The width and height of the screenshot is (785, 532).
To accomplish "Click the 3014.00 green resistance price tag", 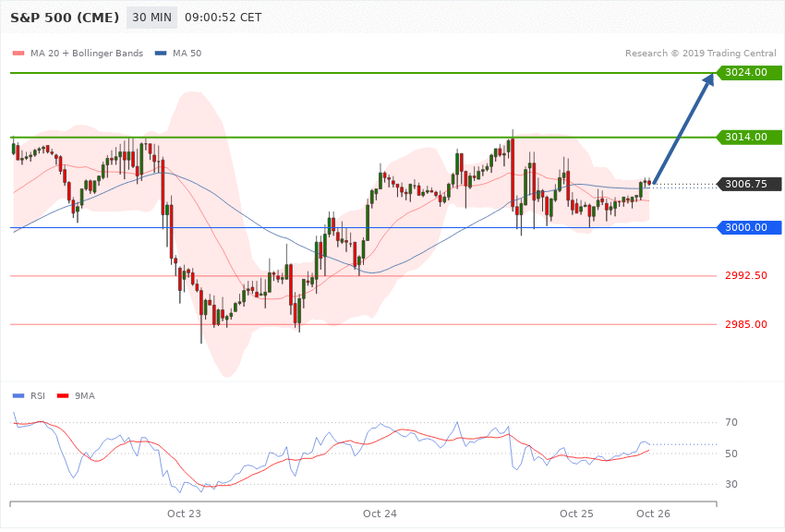I will coord(749,137).
